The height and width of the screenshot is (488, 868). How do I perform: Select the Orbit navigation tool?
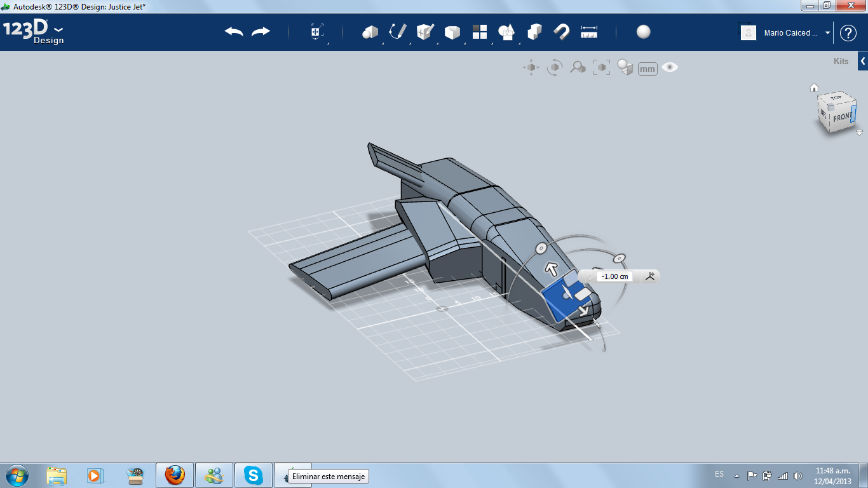[x=555, y=67]
